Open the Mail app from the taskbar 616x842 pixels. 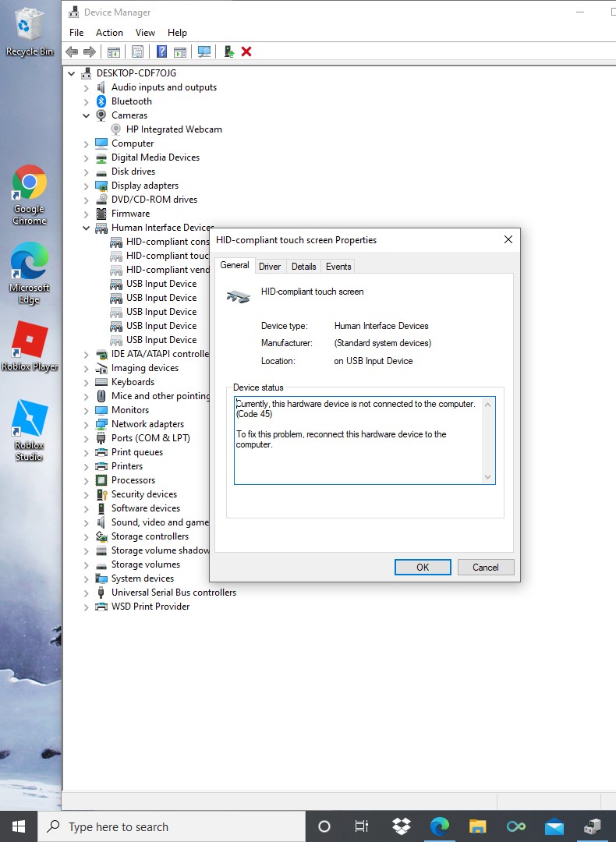[x=554, y=826]
